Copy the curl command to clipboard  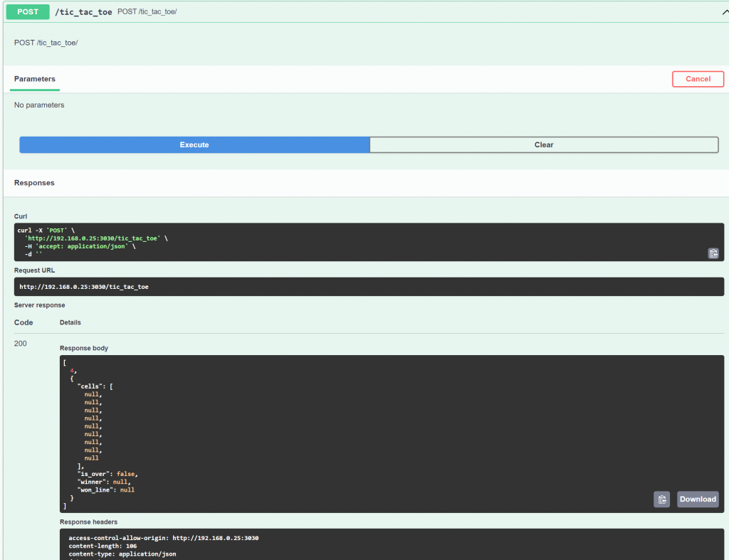pos(713,253)
